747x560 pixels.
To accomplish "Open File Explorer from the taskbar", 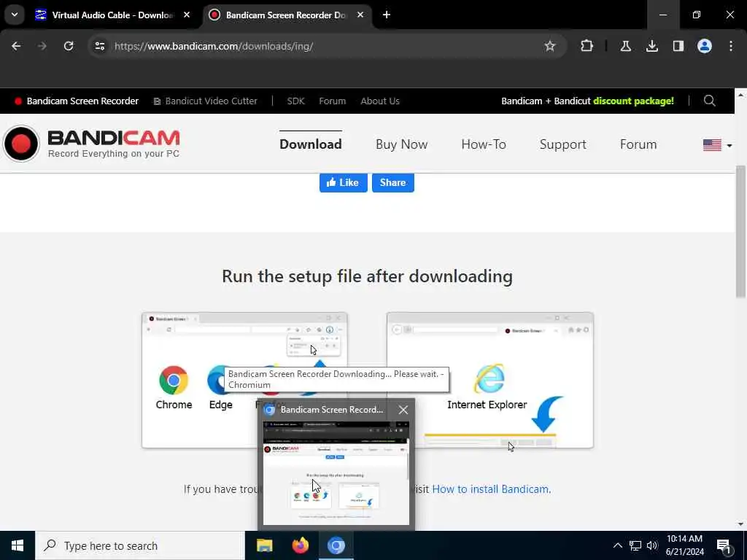I will point(264,545).
